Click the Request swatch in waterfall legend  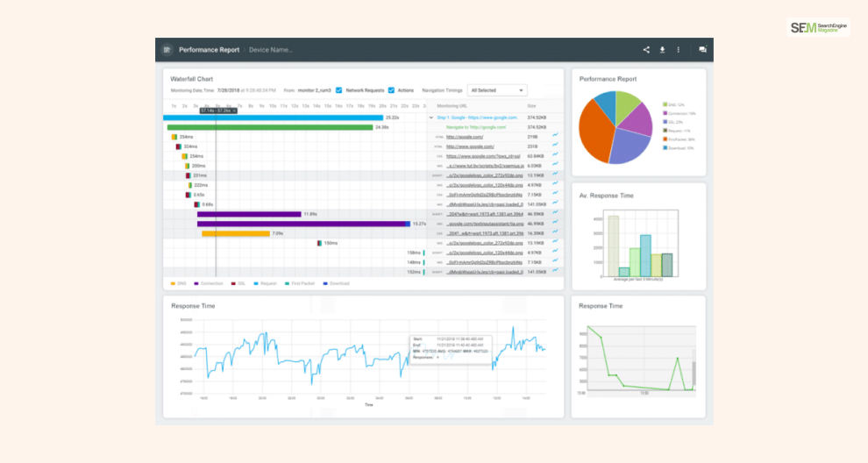pyautogui.click(x=256, y=283)
